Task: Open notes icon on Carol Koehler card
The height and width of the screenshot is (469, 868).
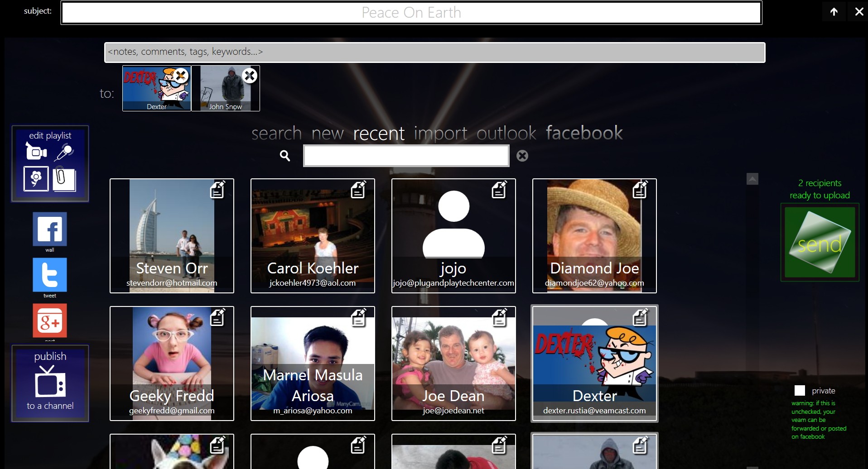Action: (x=358, y=190)
